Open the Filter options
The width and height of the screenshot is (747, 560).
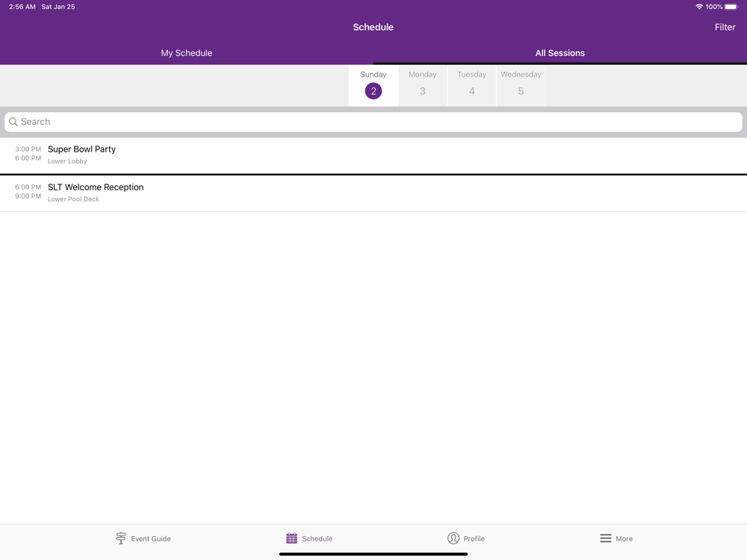(725, 27)
